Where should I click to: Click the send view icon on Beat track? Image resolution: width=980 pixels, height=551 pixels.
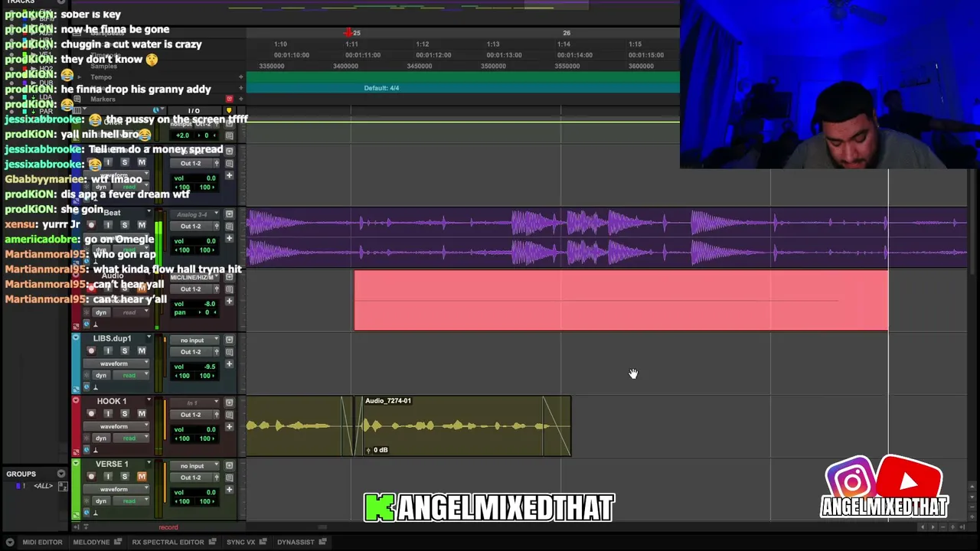point(229,214)
